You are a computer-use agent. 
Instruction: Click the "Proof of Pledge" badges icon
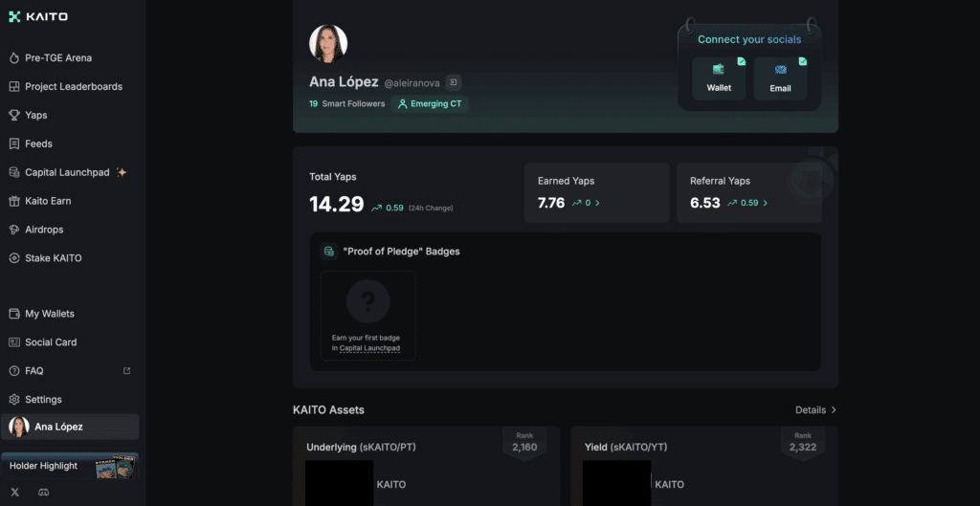tap(329, 252)
